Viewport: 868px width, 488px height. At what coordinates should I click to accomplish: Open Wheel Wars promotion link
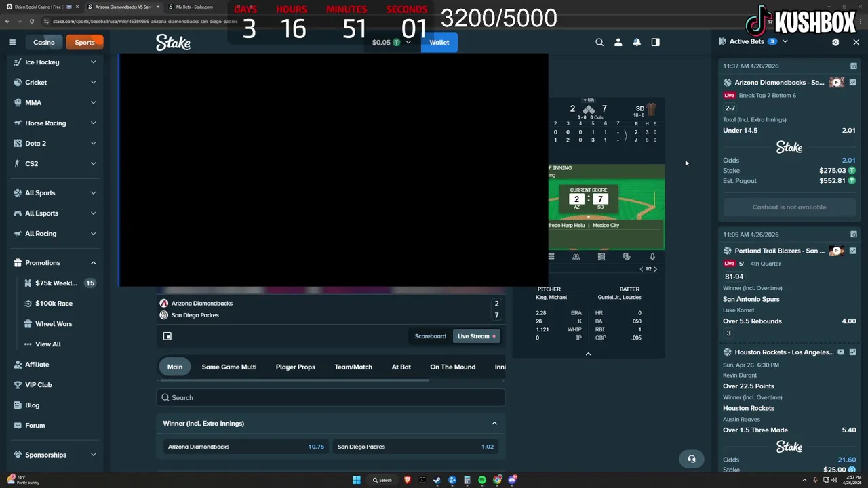pyautogui.click(x=54, y=324)
